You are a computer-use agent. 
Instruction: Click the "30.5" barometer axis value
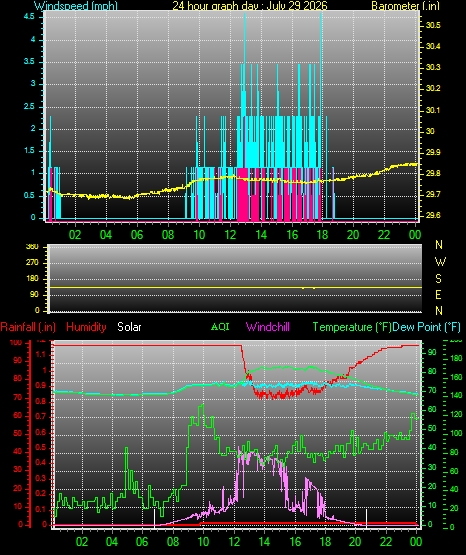click(433, 25)
